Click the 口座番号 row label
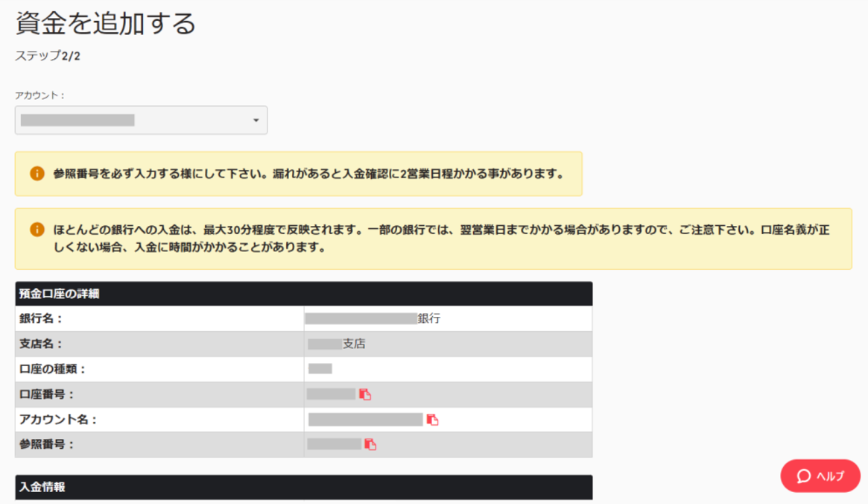 [x=47, y=394]
